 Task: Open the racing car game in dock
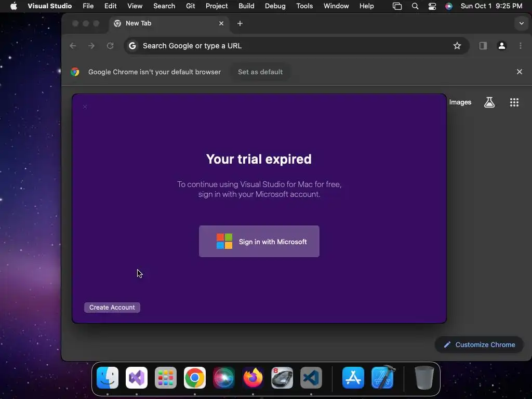pos(282,378)
